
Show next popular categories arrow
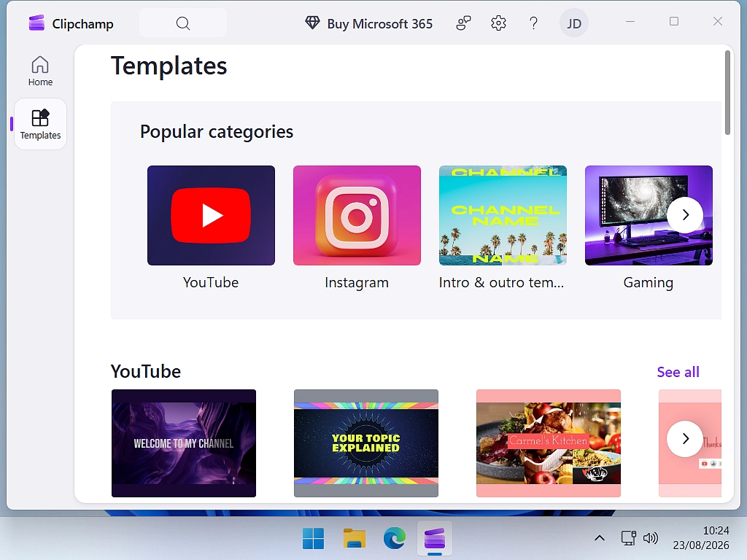pyautogui.click(x=685, y=215)
